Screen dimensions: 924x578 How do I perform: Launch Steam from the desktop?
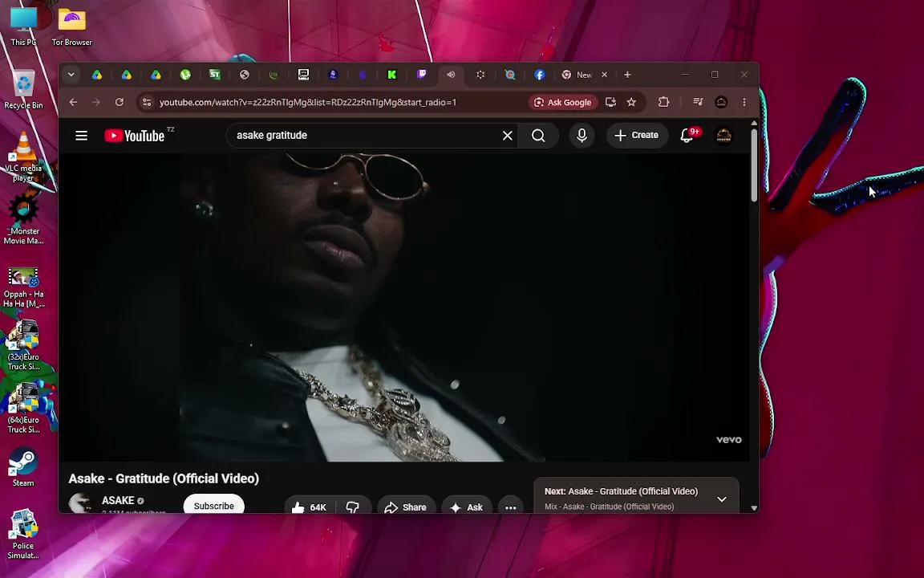[23, 467]
